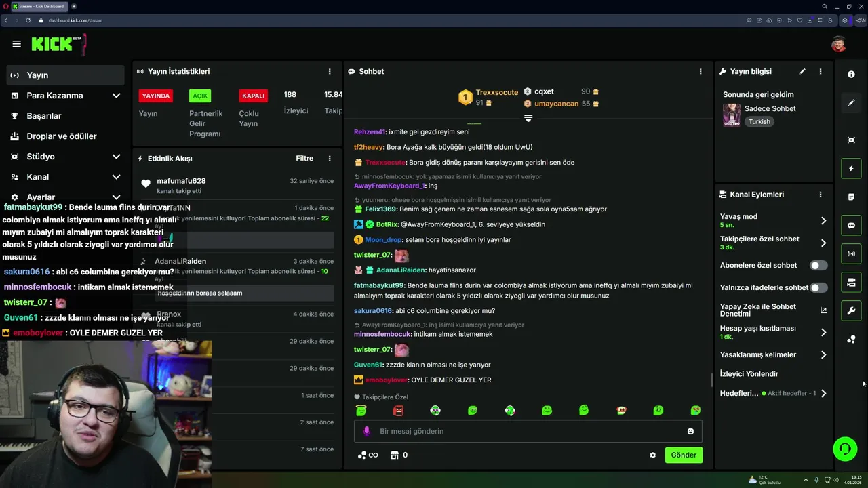Image resolution: width=868 pixels, height=488 pixels.
Task: Click the Sadece Sohbet category text
Action: (770, 108)
